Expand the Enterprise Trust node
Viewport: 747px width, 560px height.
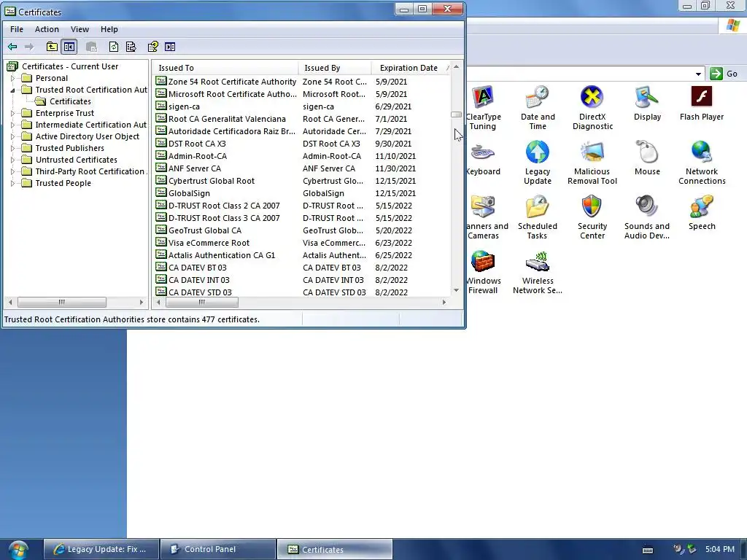13,113
